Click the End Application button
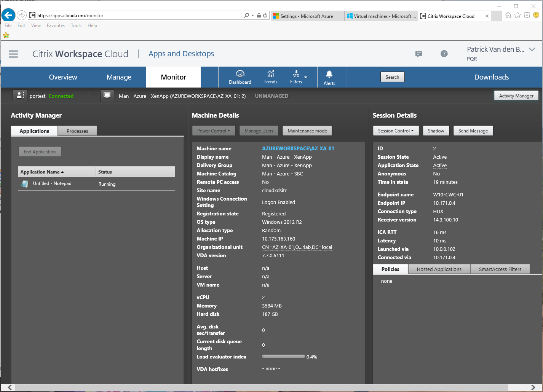Screen dimensions: 543x392 click(x=40, y=151)
